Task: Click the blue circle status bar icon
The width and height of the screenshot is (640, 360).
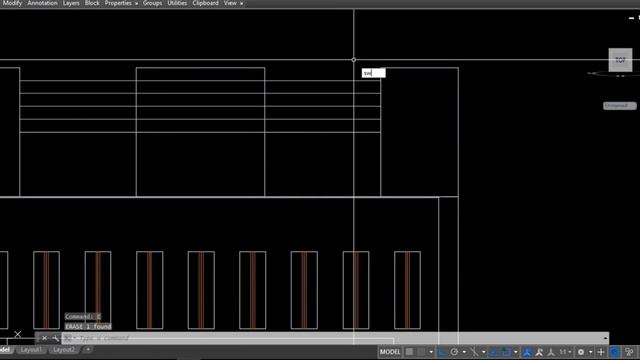Action: coord(614,351)
